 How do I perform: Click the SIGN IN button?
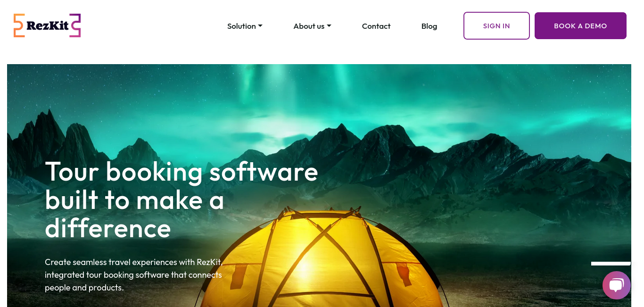pyautogui.click(x=496, y=25)
